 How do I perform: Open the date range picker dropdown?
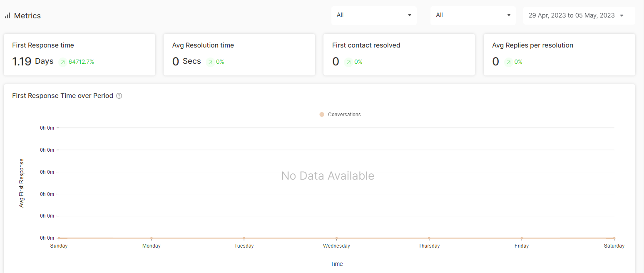click(x=579, y=15)
